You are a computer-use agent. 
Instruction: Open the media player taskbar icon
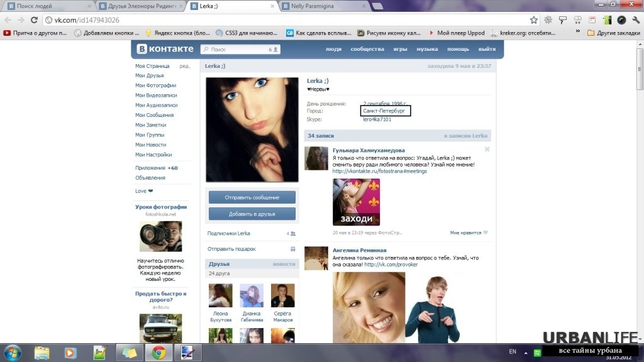pyautogui.click(x=70, y=353)
